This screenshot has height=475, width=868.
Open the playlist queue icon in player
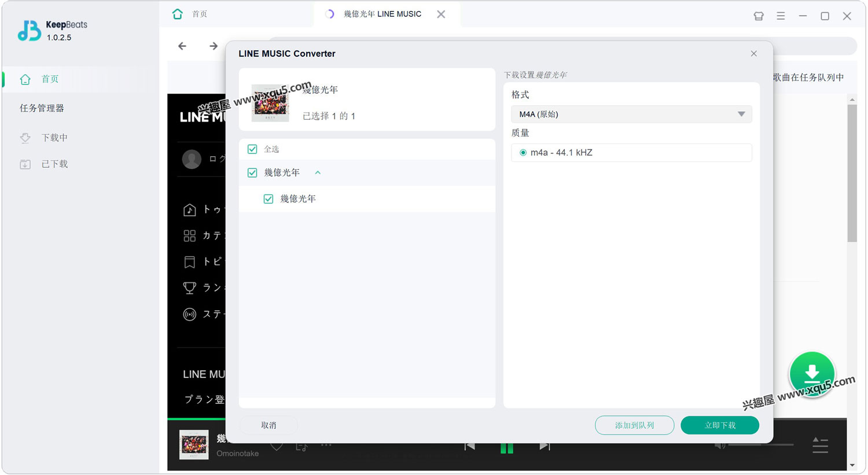point(820,445)
